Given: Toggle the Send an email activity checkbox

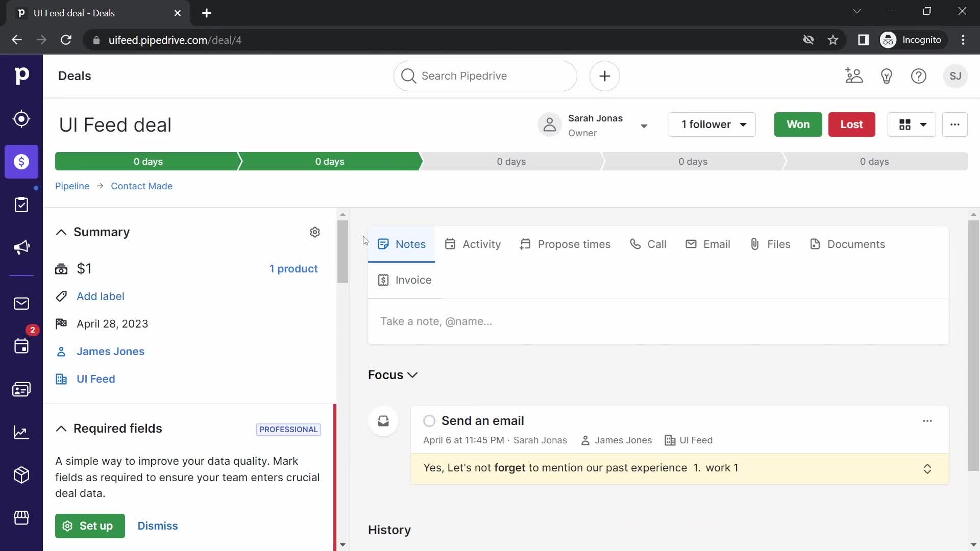Looking at the screenshot, I should pos(429,420).
